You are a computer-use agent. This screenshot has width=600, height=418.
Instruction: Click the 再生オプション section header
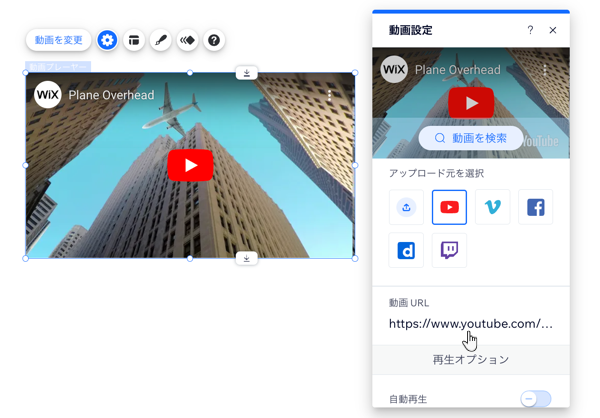(x=471, y=359)
